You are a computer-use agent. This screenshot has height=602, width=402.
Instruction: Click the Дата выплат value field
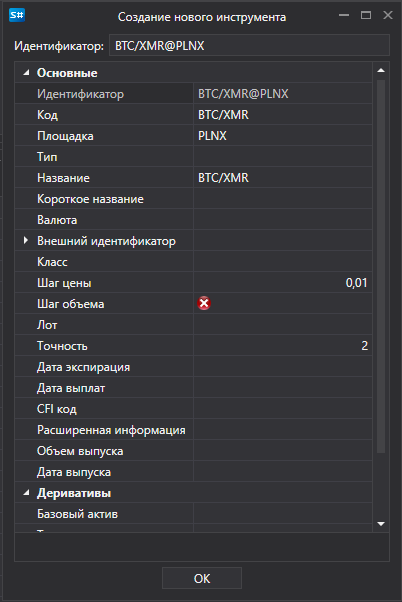point(283,387)
